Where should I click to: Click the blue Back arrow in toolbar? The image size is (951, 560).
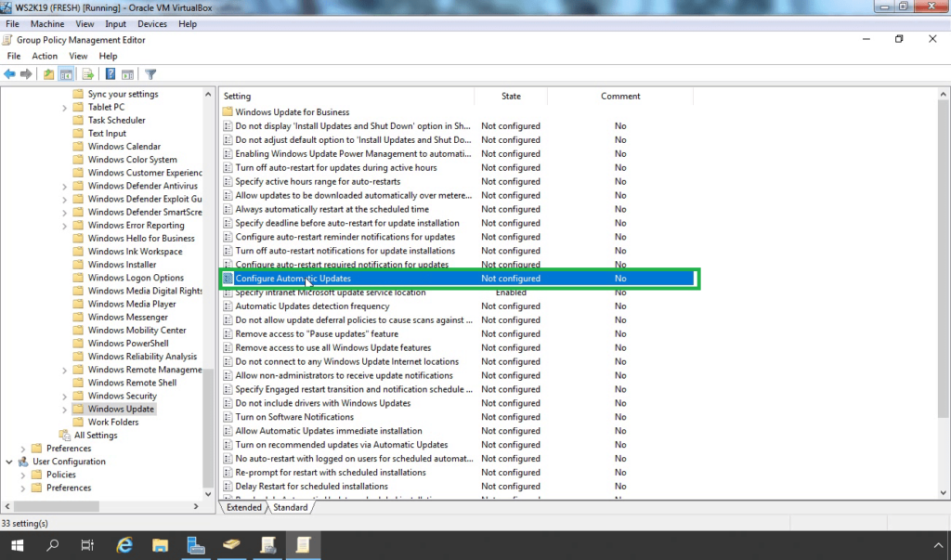click(9, 74)
